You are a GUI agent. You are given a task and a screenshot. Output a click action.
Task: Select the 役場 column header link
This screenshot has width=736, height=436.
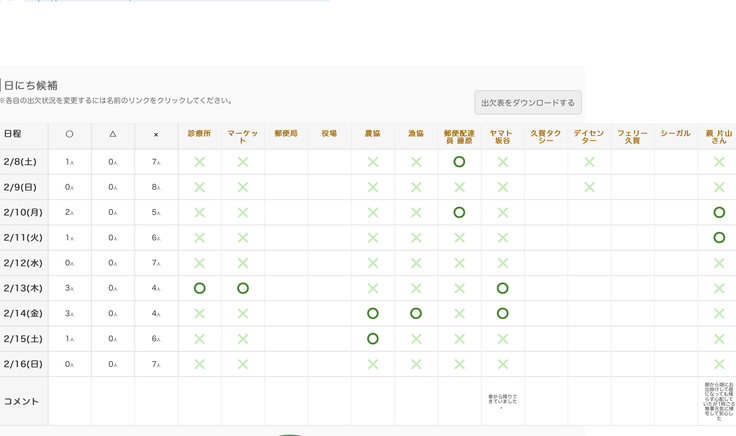click(329, 133)
